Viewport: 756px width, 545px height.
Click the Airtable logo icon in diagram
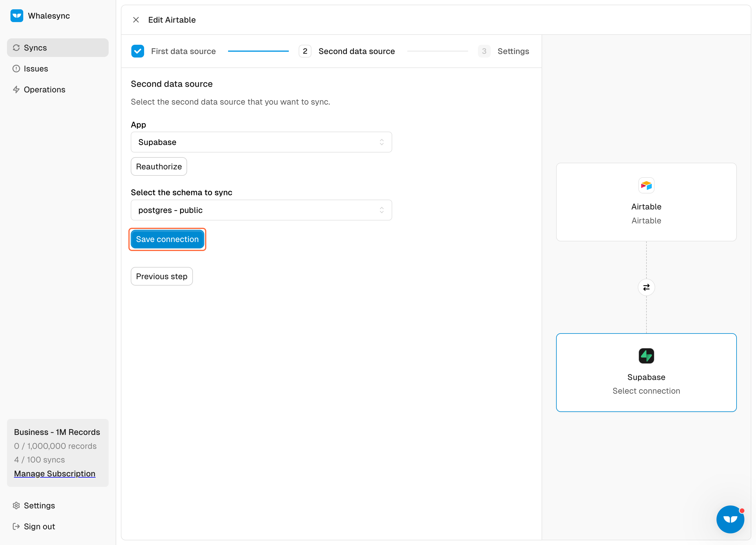click(646, 185)
